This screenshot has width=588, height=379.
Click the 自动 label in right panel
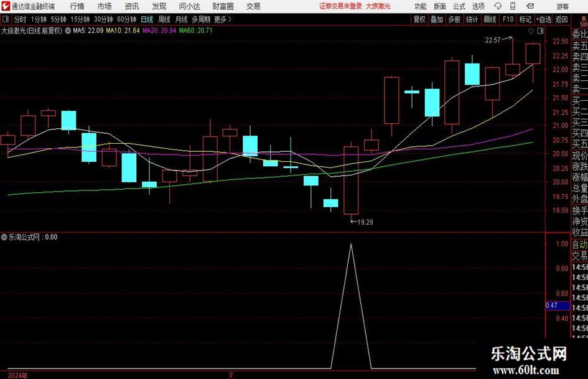coord(580,245)
